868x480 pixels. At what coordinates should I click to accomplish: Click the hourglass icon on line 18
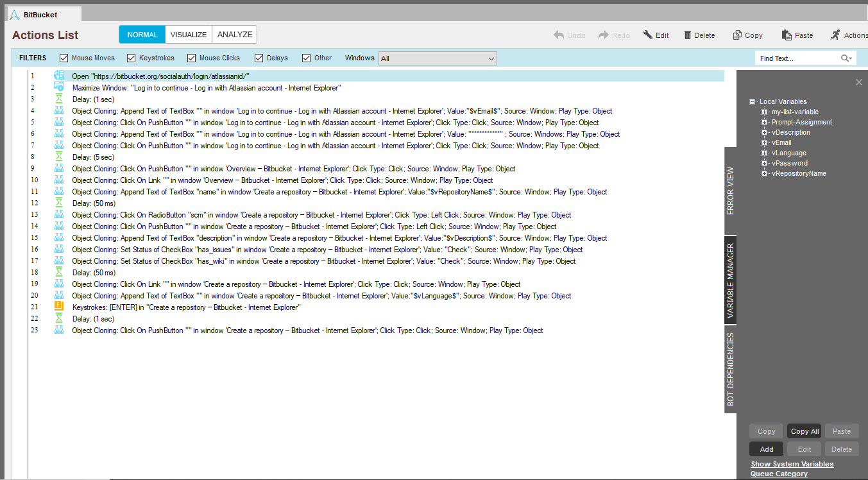(x=59, y=272)
